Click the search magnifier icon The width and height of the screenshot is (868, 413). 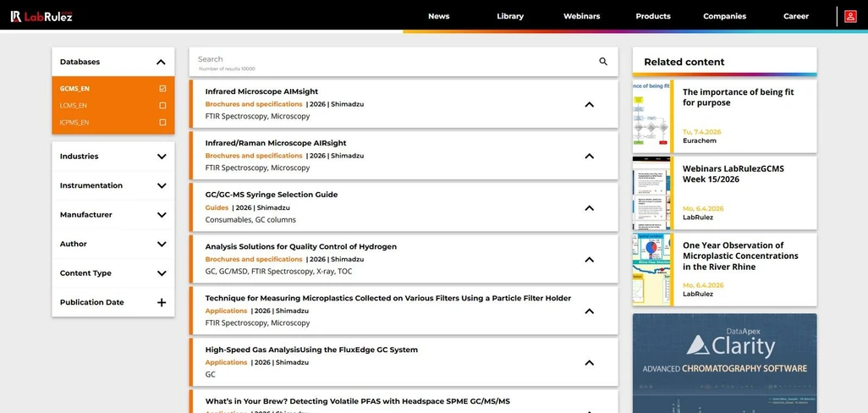pos(603,61)
